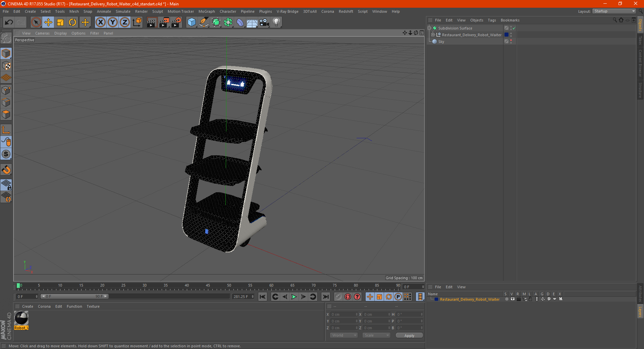This screenshot has width=644, height=349.
Task: Click the frame range slider bar
Action: tap(74, 296)
